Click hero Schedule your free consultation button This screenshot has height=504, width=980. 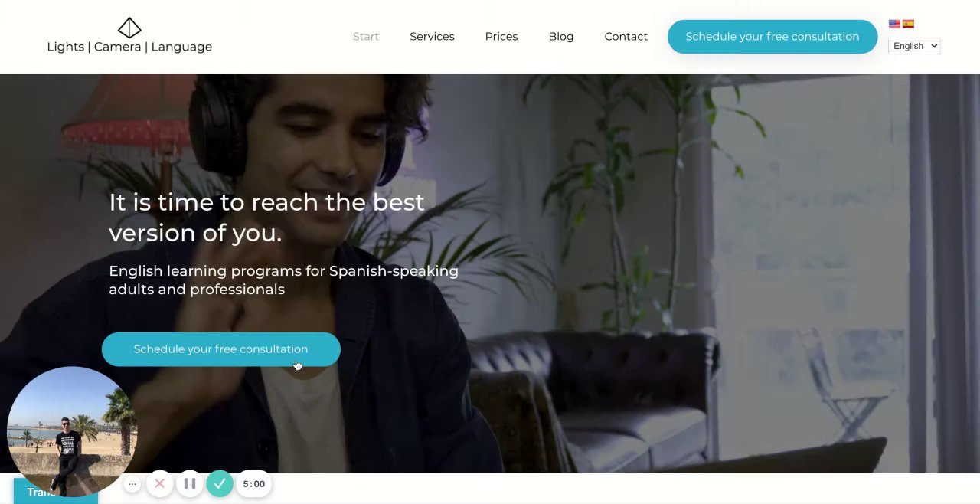point(220,349)
